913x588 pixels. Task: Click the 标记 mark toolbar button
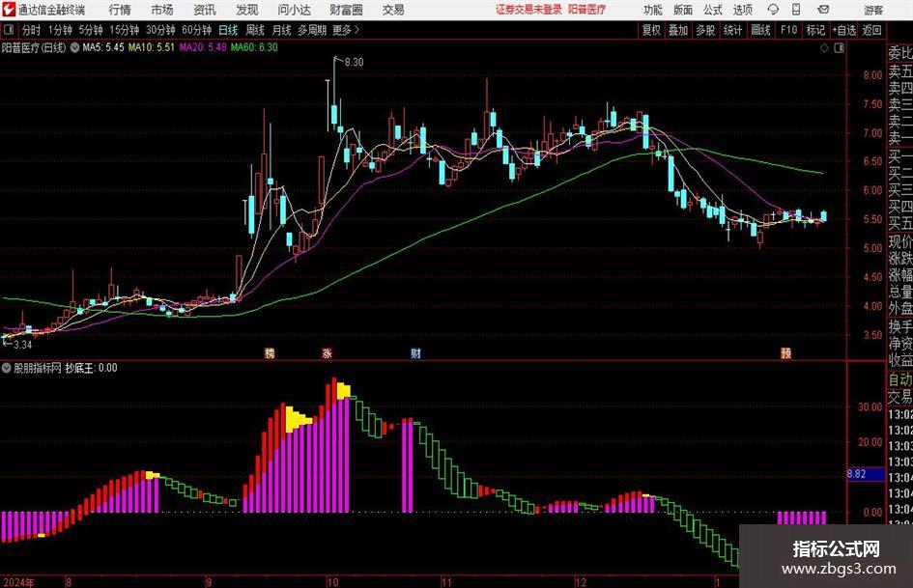coord(815,30)
